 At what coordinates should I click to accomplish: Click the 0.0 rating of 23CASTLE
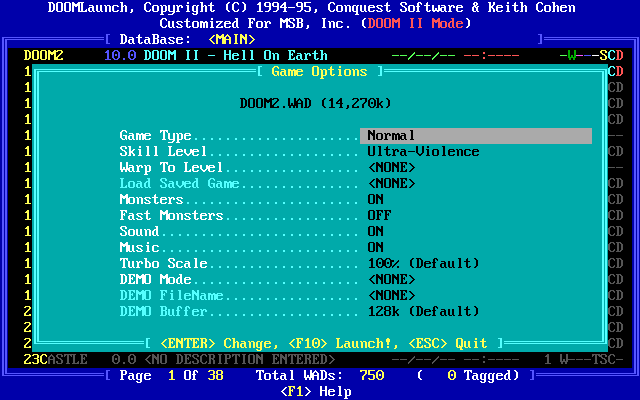point(124,359)
